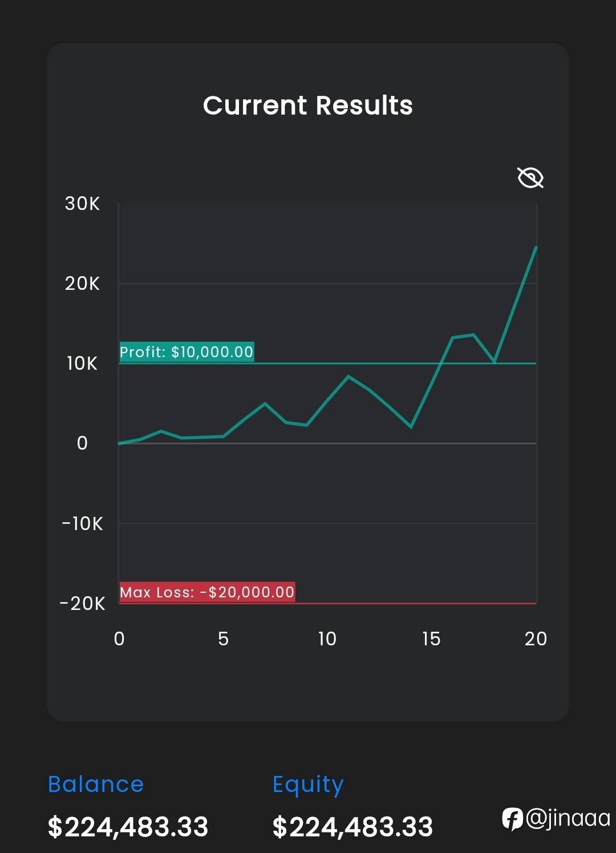616x853 pixels.
Task: Click the Max Loss: -$20,000.00 label
Action: 207,592
